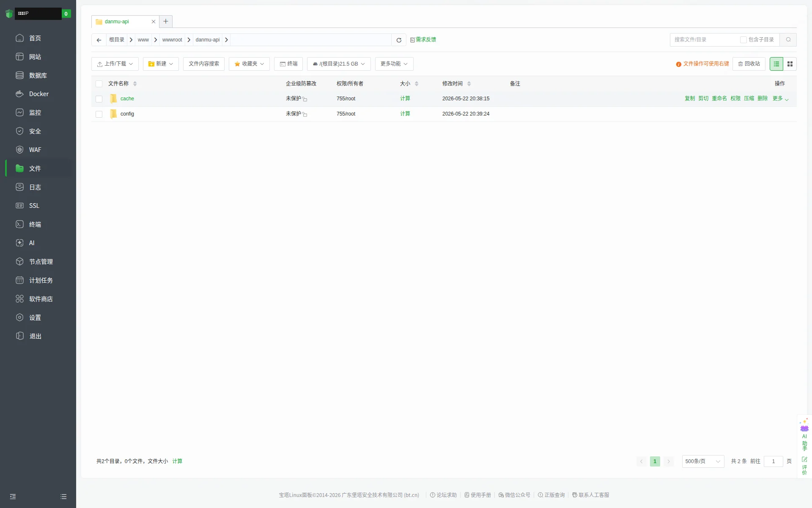The height and width of the screenshot is (508, 812).
Task: Open the 数据库 database sidebar icon
Action: [19, 75]
